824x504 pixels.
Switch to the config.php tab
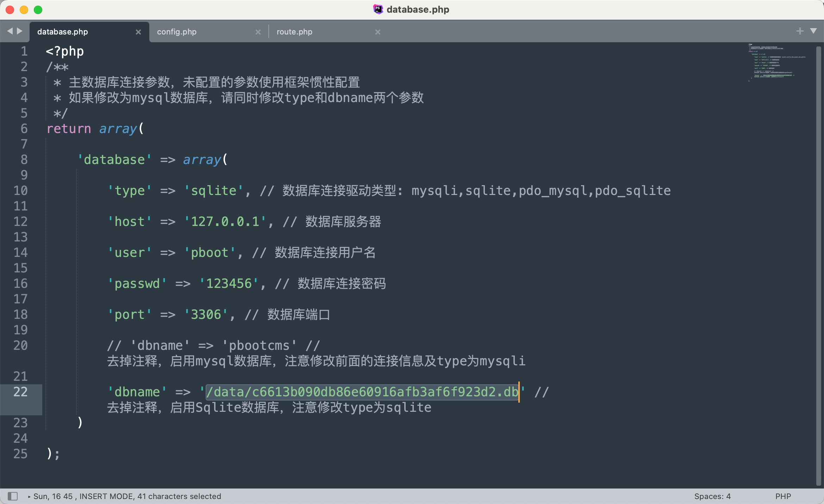pyautogui.click(x=177, y=32)
